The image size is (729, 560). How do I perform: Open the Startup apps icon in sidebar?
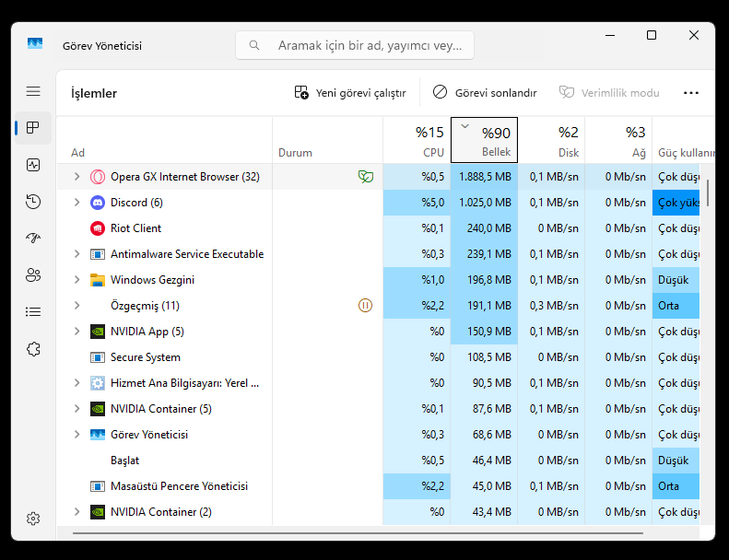pos(33,239)
